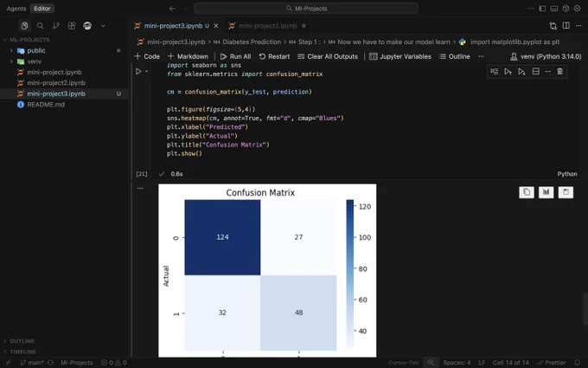
Task: Open the Extensions view icon
Action: pos(72,25)
